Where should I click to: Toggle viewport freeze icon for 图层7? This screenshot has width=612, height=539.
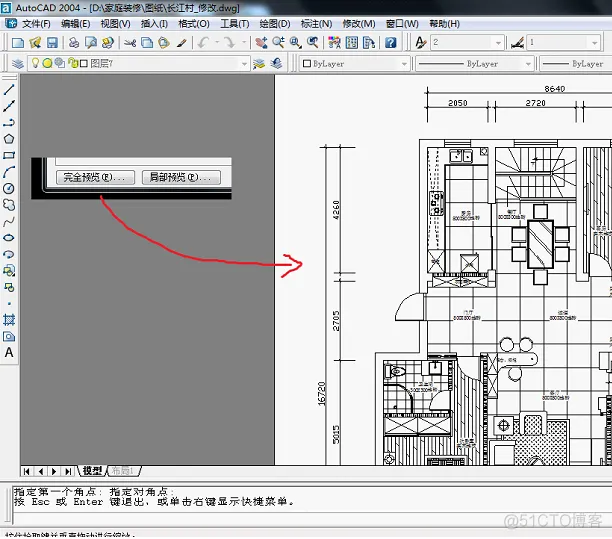(x=60, y=63)
